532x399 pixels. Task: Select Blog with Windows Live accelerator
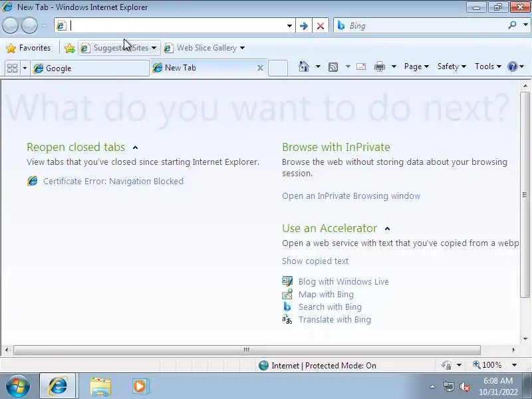(x=344, y=281)
